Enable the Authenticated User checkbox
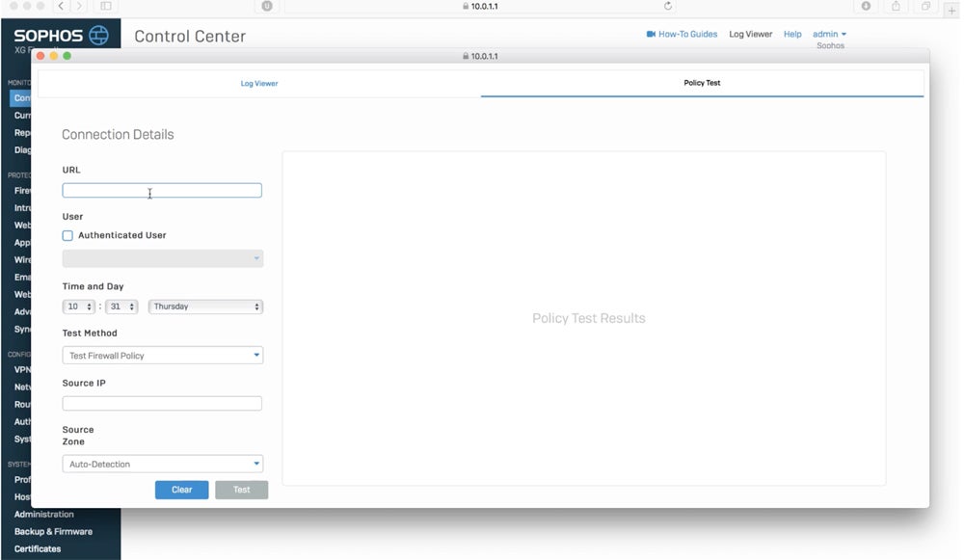This screenshot has height=560, width=964. pyautogui.click(x=67, y=235)
